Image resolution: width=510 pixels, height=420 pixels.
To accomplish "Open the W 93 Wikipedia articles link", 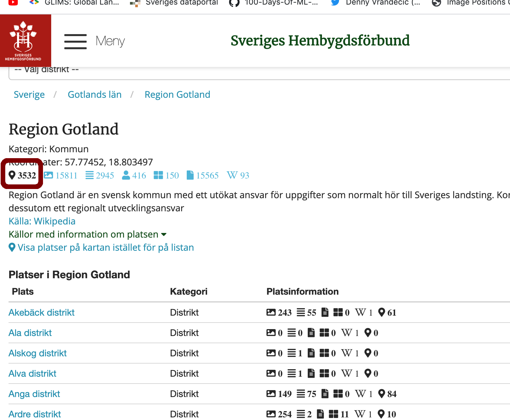I will pos(238,175).
